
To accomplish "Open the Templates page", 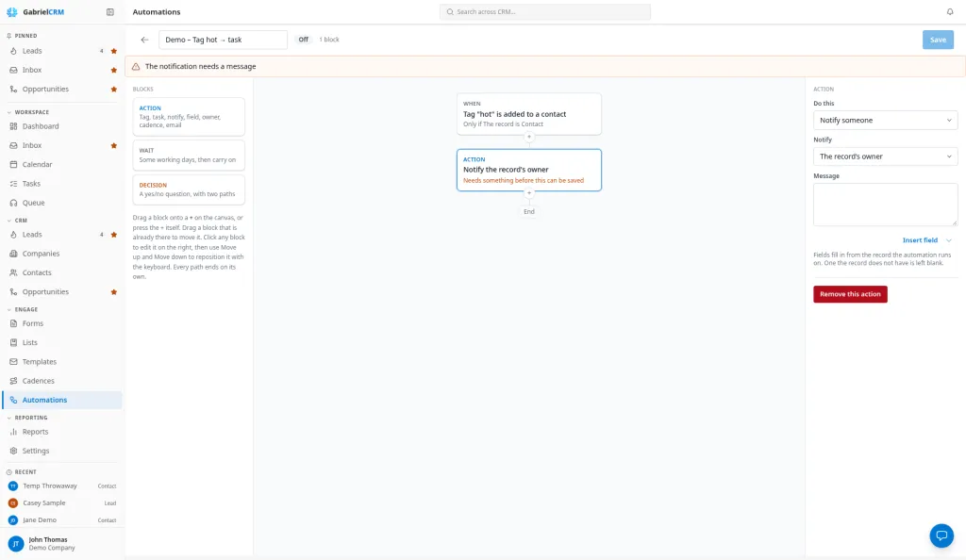I will (61, 361).
